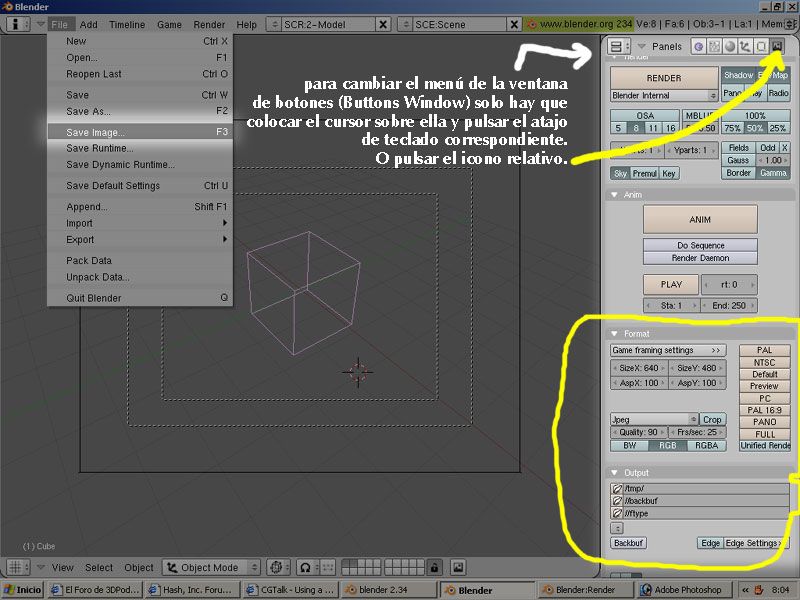
Task: Adjust the SizeX: 640 value slider
Action: [639, 367]
